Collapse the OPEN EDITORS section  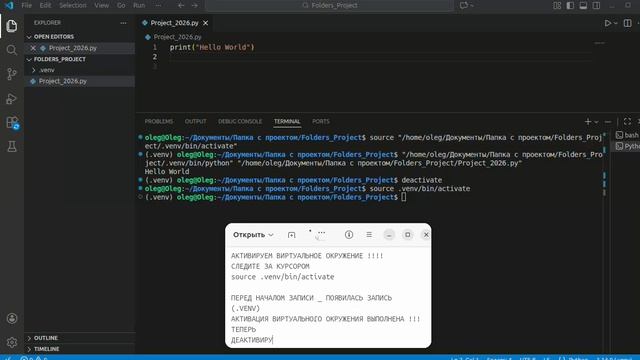[x=54, y=37]
